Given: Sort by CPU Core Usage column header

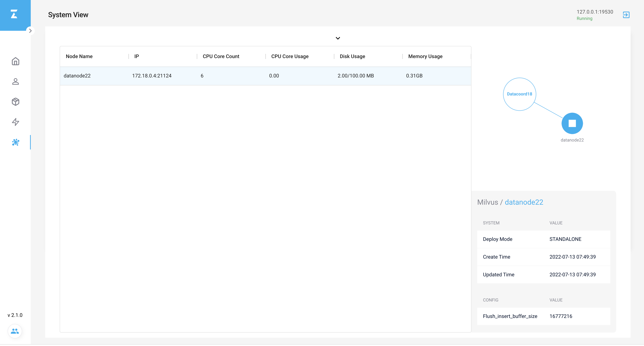Looking at the screenshot, I should (x=289, y=56).
